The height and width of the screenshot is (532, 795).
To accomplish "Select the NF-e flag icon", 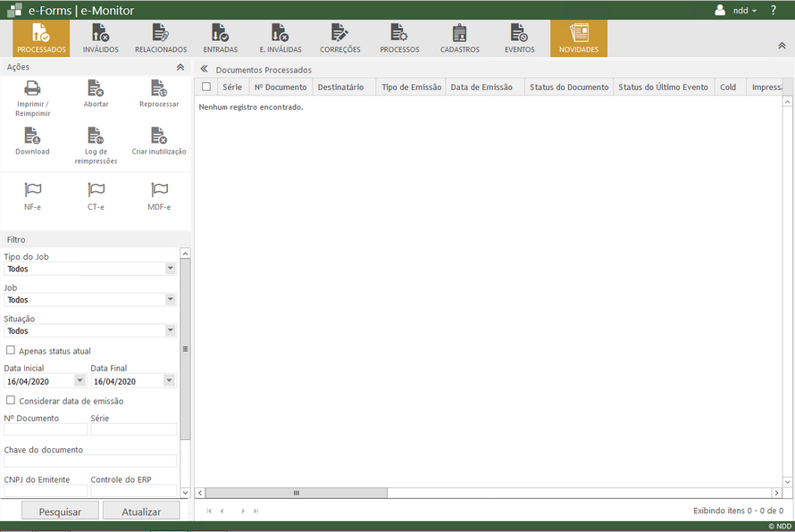I will 32,190.
